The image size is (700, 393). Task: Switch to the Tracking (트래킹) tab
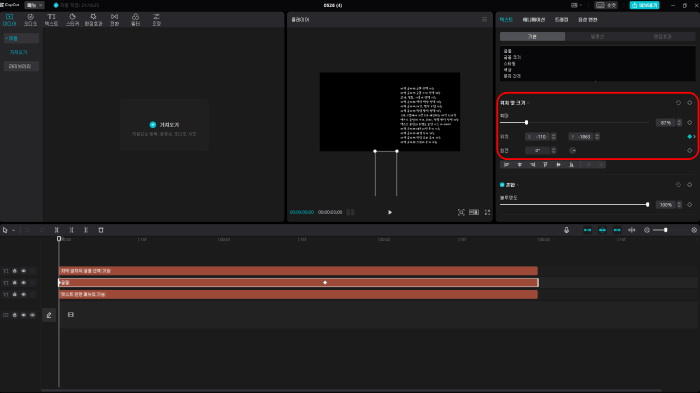(x=561, y=20)
